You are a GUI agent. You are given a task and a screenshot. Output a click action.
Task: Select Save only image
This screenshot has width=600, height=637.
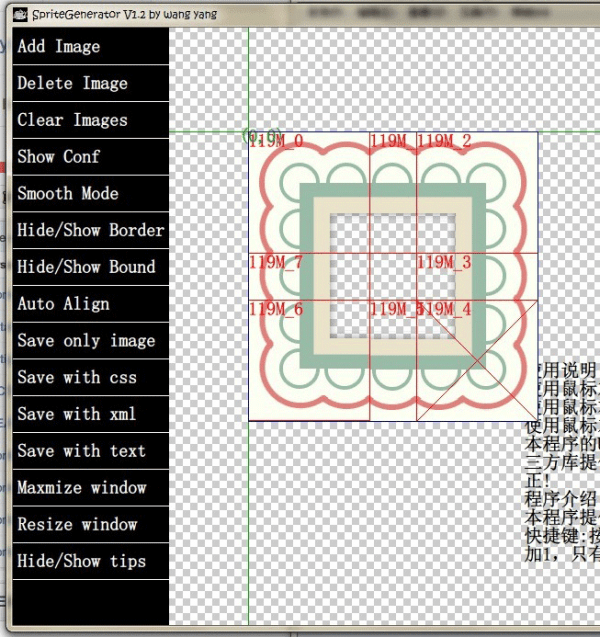tap(90, 341)
